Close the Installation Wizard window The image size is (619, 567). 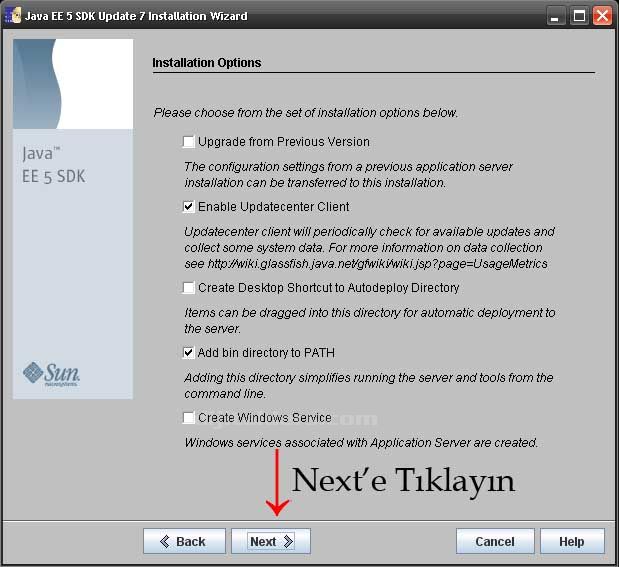click(602, 16)
